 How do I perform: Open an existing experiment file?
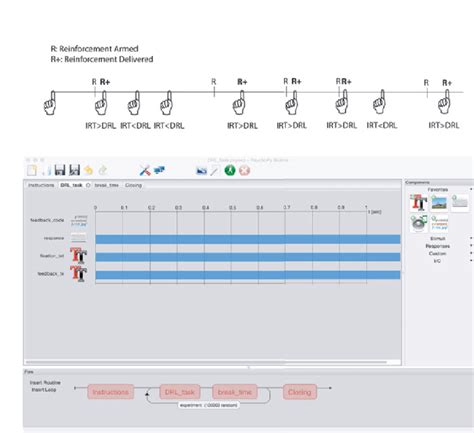click(x=46, y=170)
